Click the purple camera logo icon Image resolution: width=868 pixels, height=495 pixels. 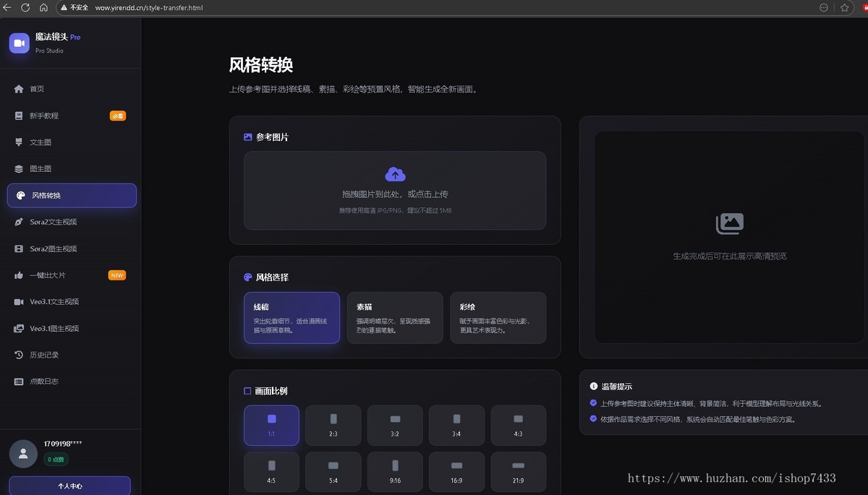click(20, 43)
